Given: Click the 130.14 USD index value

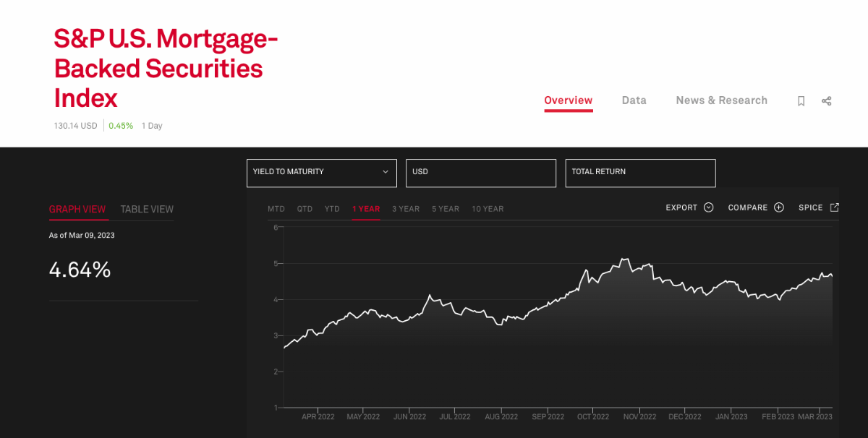Looking at the screenshot, I should 75,126.
